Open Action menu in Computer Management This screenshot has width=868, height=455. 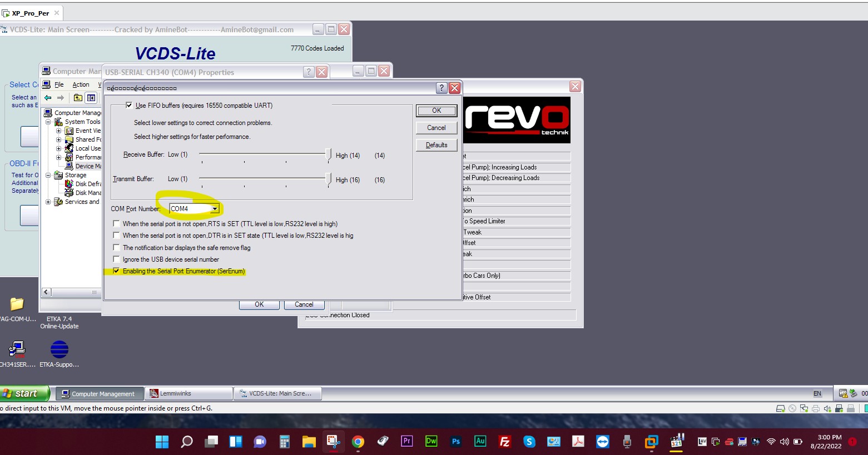coord(81,84)
